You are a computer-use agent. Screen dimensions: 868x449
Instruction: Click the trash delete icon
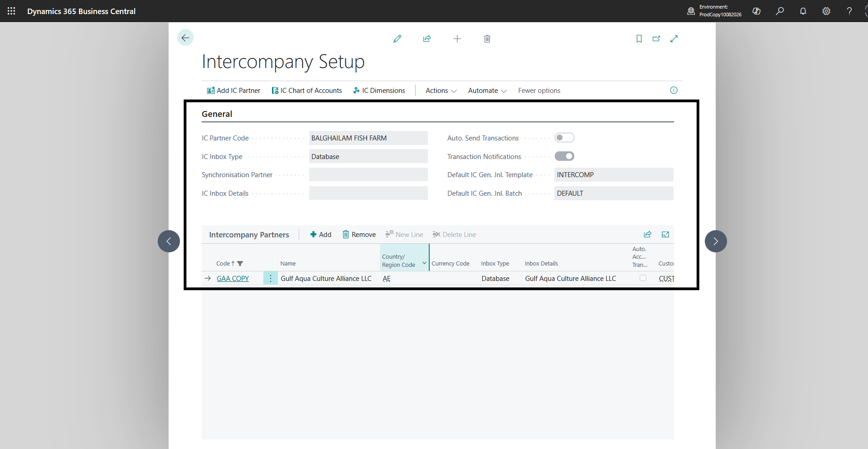point(487,39)
